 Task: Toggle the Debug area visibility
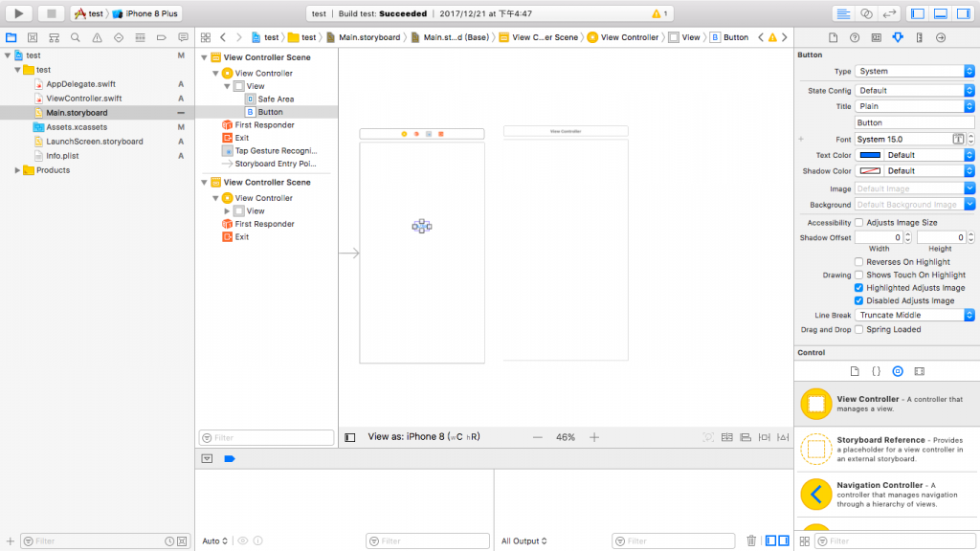pyautogui.click(x=941, y=13)
